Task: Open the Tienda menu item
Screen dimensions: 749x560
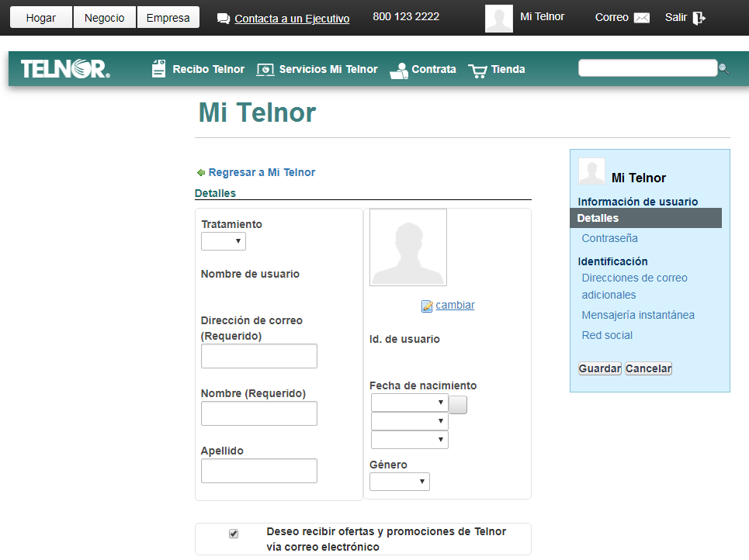Action: [508, 69]
